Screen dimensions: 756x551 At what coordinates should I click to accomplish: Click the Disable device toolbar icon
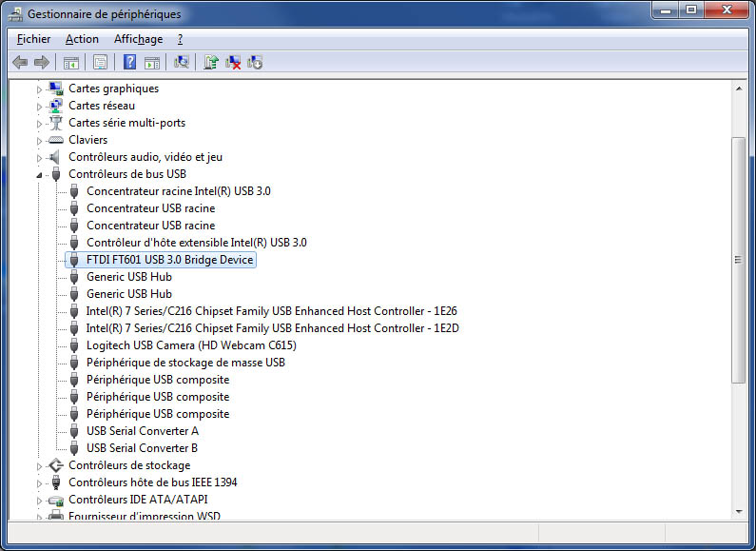[x=255, y=62]
